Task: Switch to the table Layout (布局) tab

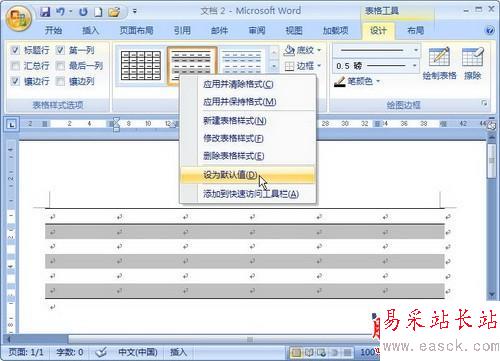Action: pos(416,31)
